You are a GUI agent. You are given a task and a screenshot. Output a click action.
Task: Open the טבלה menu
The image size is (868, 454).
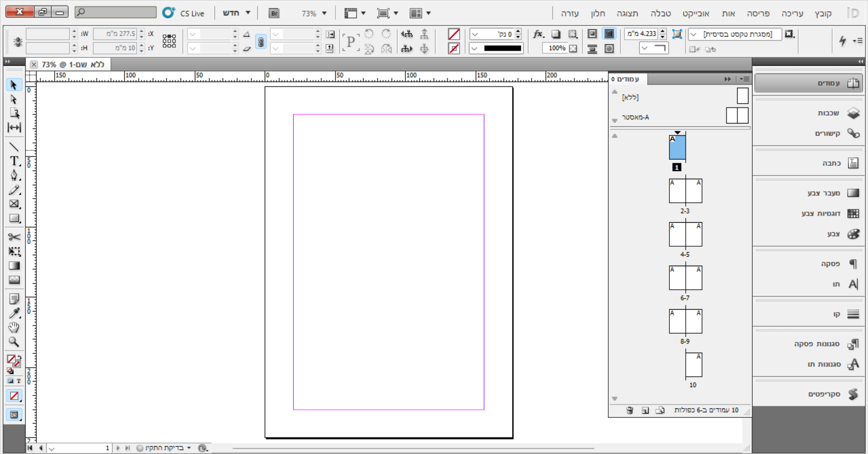coord(660,14)
